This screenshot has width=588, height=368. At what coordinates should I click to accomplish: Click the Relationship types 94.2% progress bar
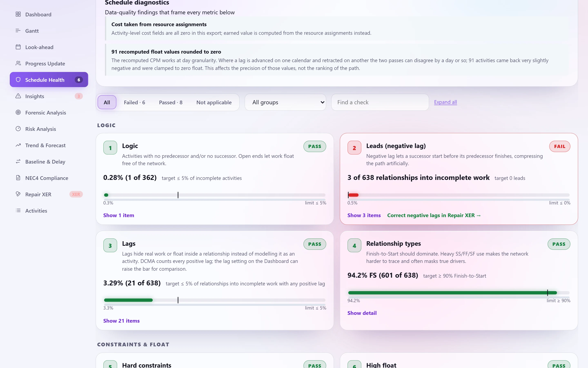tap(459, 293)
